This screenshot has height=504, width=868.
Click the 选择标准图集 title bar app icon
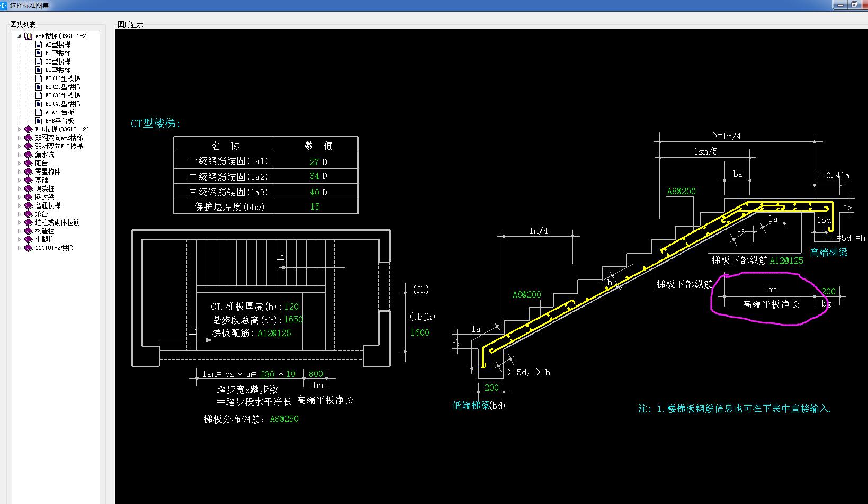tap(4, 5)
